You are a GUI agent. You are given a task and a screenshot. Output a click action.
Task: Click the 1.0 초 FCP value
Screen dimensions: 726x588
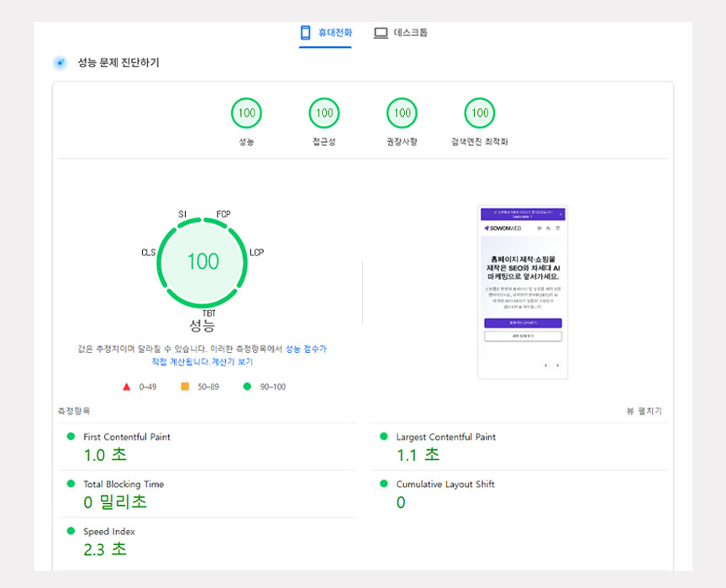pyautogui.click(x=105, y=455)
